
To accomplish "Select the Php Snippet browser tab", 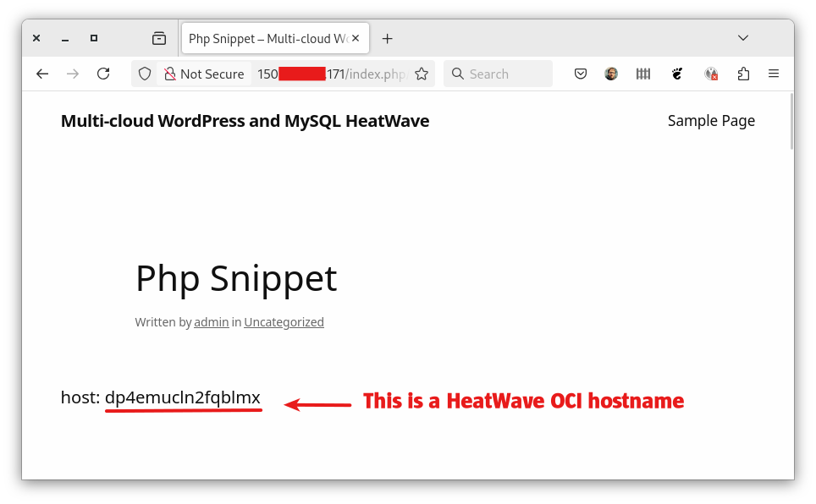I will tap(262, 38).
